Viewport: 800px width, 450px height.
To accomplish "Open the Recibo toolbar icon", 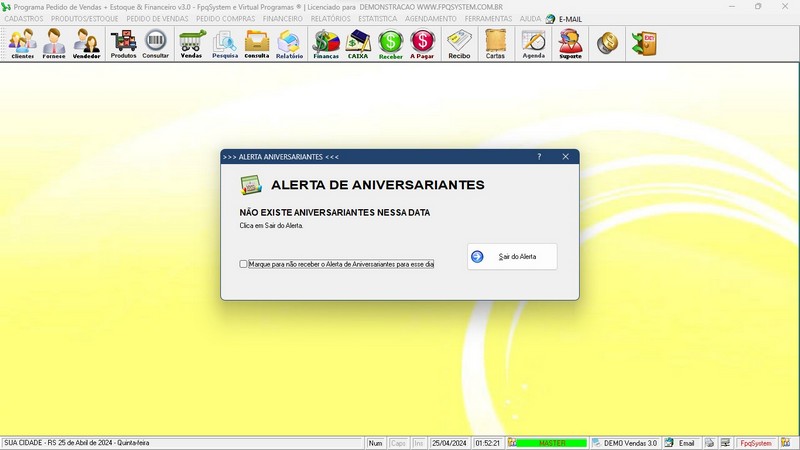I will coord(459,44).
